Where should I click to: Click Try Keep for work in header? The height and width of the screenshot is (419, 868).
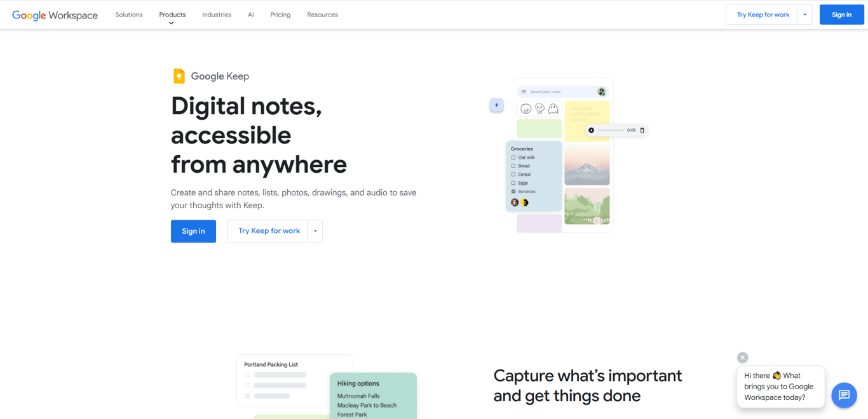[x=763, y=15]
